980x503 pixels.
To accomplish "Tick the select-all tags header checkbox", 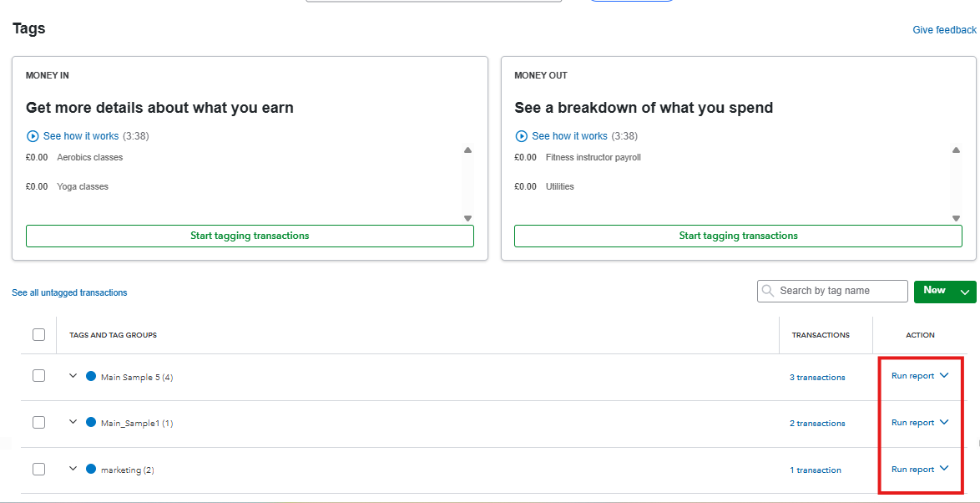I will (x=38, y=335).
